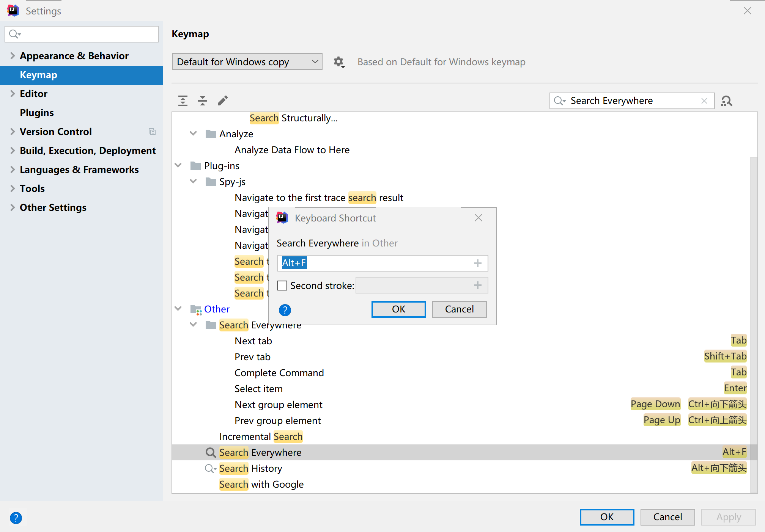This screenshot has width=765, height=532.
Task: Click the plus icon in Alt+F field
Action: point(478,263)
